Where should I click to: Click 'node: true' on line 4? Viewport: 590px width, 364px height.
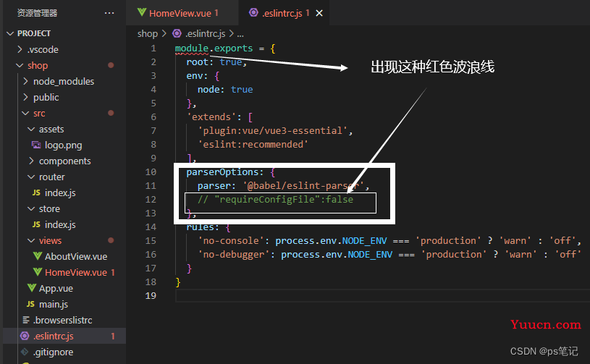pos(225,90)
